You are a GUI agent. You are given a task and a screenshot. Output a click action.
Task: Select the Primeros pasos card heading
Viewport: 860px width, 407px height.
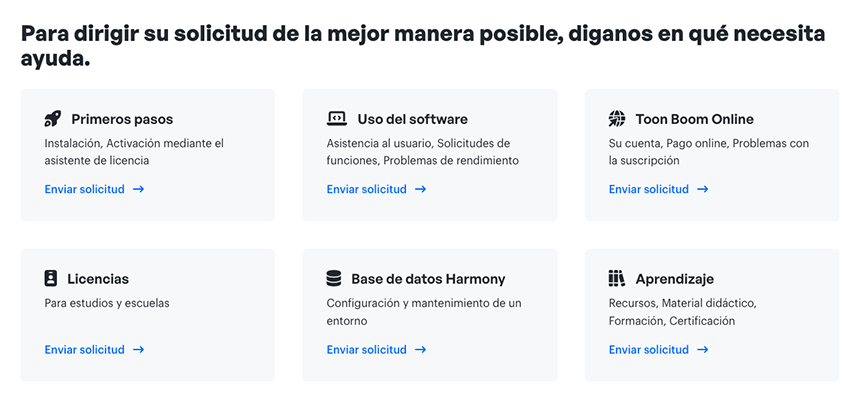tap(122, 119)
